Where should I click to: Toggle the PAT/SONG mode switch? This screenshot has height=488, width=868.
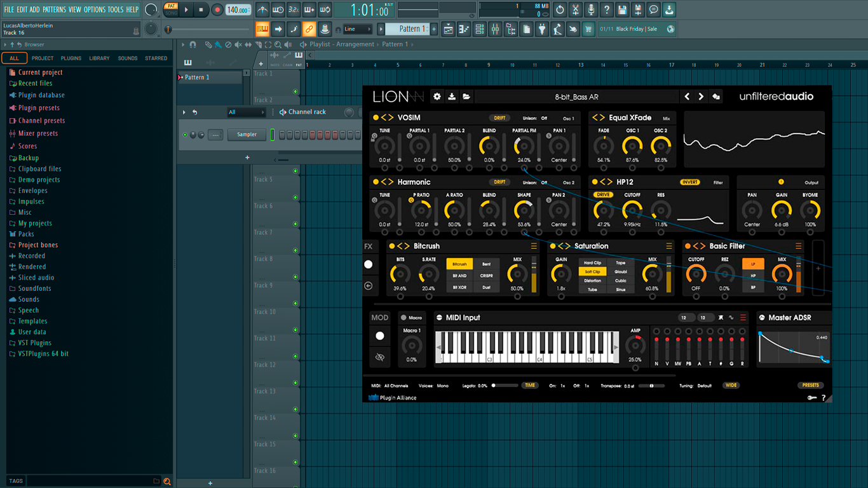(x=171, y=10)
